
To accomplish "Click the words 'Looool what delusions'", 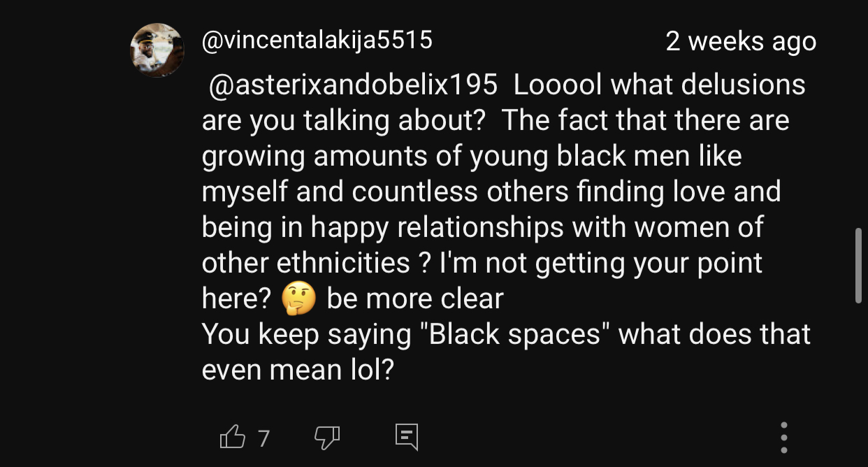I will click(x=659, y=85).
